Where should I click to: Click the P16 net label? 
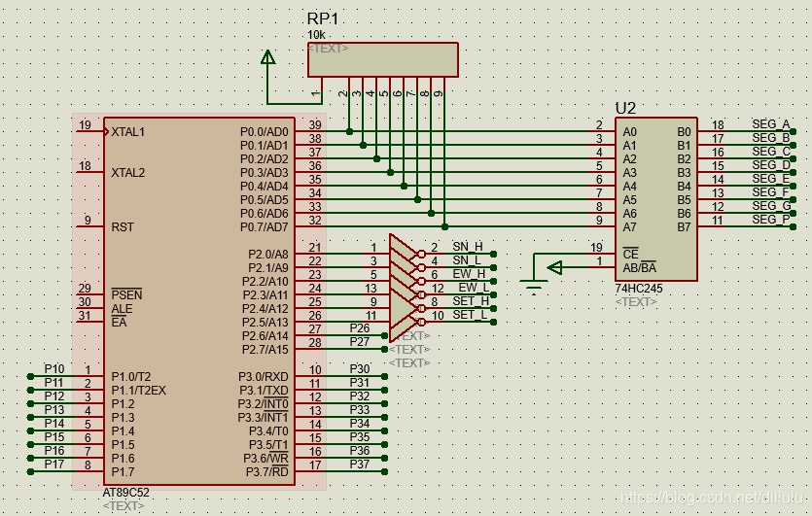pos(53,451)
